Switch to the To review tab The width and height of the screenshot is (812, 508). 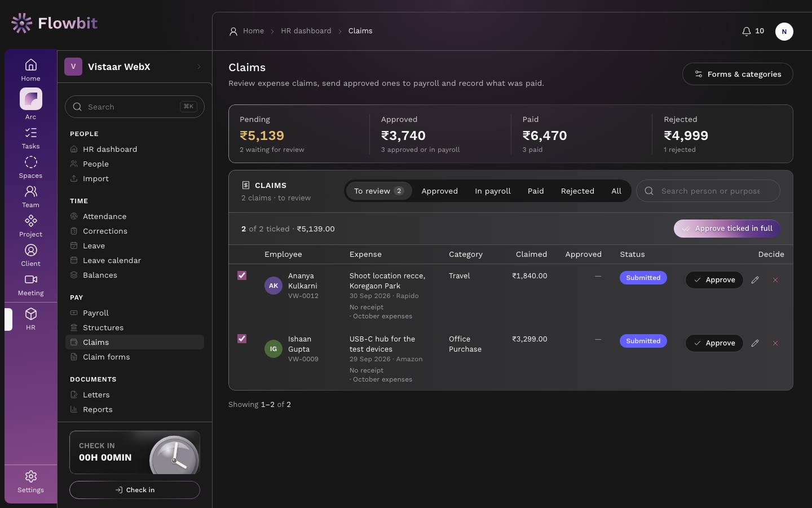[379, 191]
